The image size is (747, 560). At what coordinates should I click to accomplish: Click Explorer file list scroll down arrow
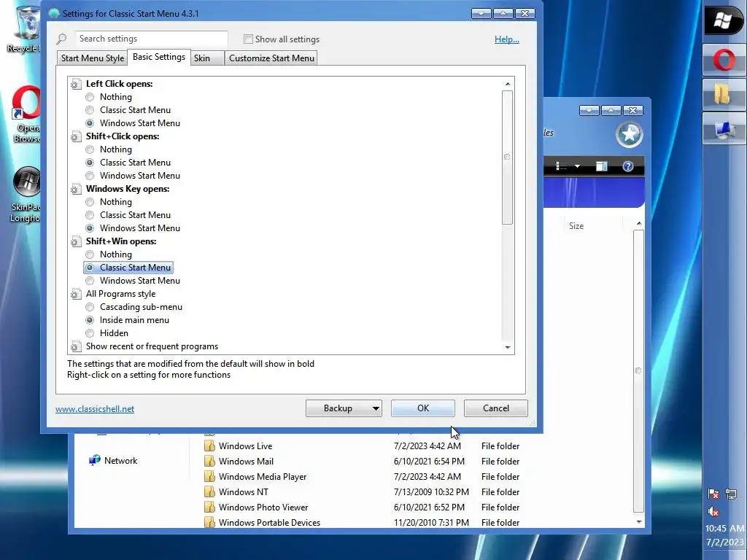pyautogui.click(x=639, y=522)
